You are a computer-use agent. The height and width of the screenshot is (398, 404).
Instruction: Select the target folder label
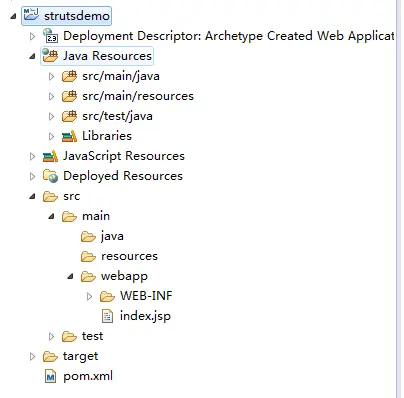point(80,356)
